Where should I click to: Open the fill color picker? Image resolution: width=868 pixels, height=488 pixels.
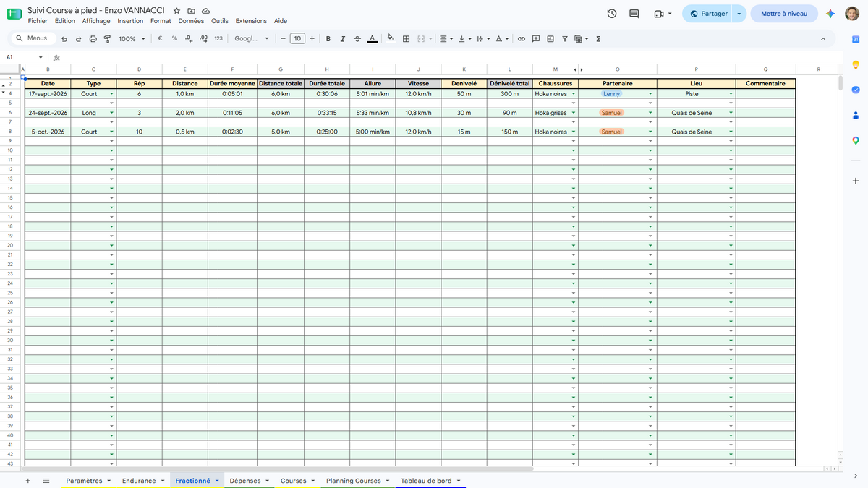391,39
